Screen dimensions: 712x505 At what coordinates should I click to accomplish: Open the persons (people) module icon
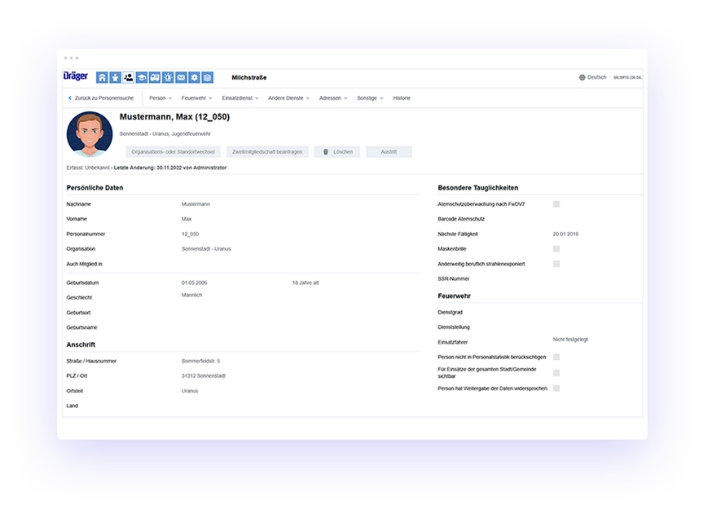pos(128,77)
